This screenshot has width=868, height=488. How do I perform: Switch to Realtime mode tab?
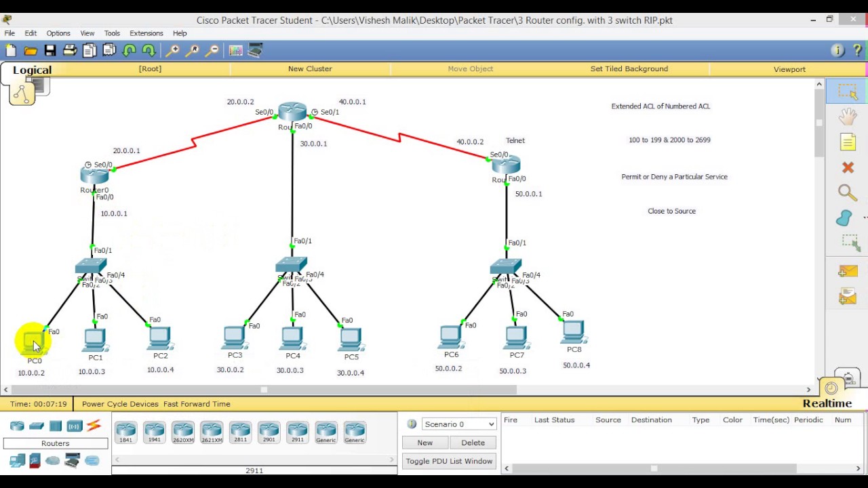point(827,403)
